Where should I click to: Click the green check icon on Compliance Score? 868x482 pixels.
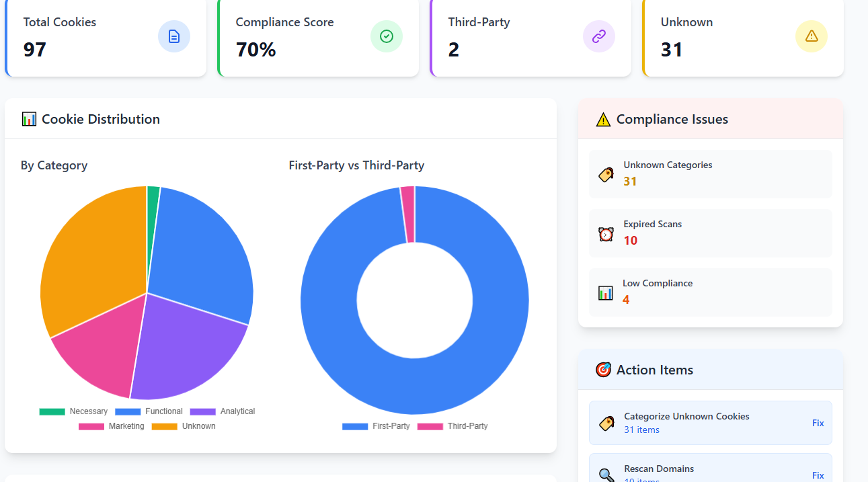[387, 36]
